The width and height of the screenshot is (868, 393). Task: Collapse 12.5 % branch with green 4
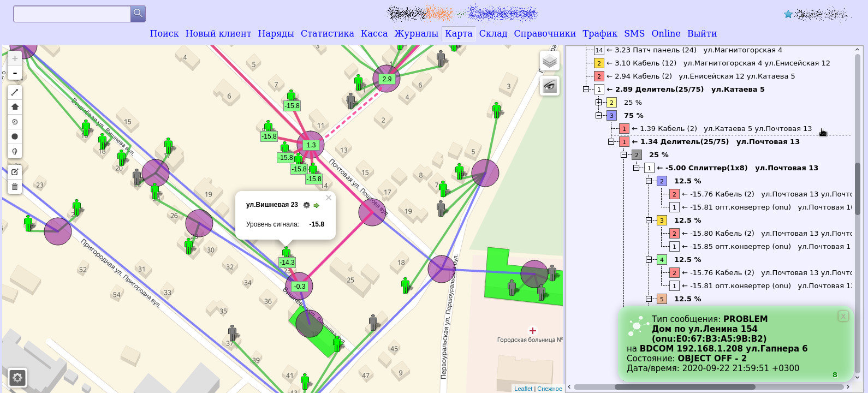pos(649,260)
